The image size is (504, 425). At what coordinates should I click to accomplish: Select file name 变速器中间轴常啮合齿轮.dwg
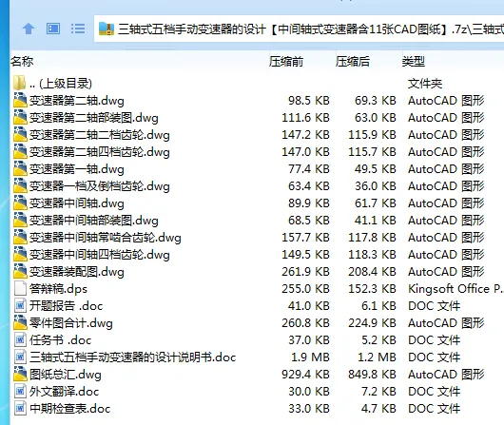(106, 238)
